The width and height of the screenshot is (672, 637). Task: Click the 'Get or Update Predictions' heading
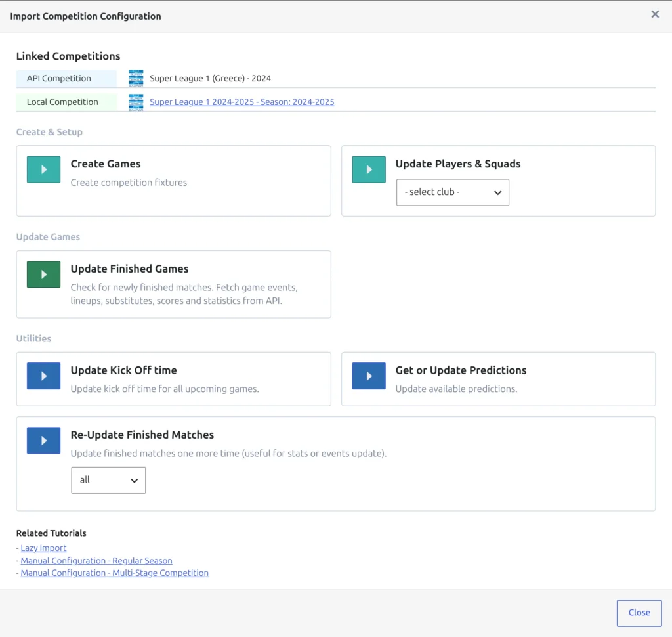click(x=461, y=370)
